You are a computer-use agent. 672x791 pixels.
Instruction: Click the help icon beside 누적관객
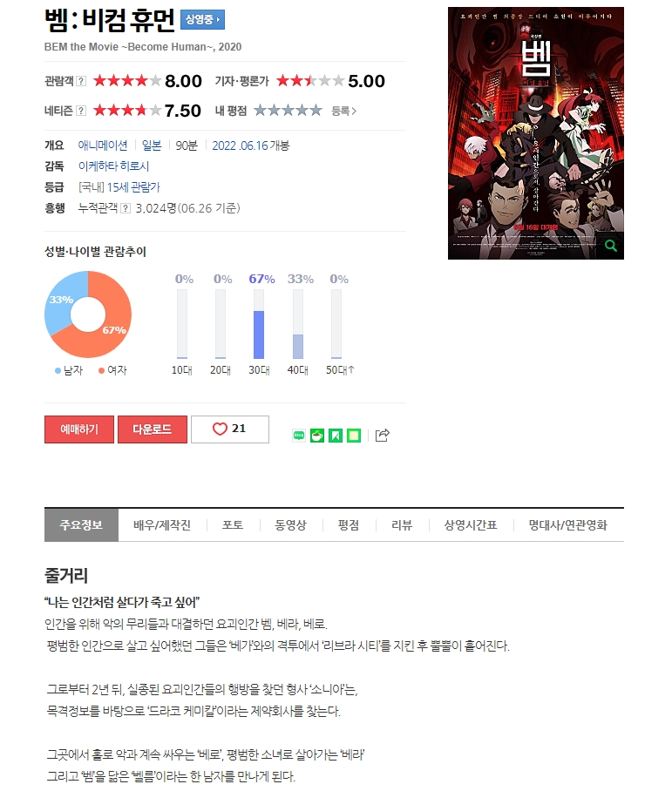[x=126, y=208]
